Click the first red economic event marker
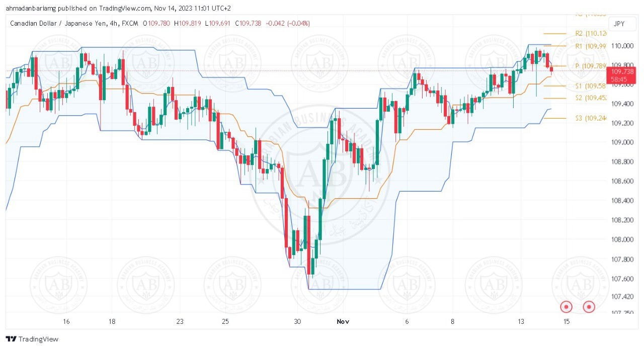 (567, 306)
